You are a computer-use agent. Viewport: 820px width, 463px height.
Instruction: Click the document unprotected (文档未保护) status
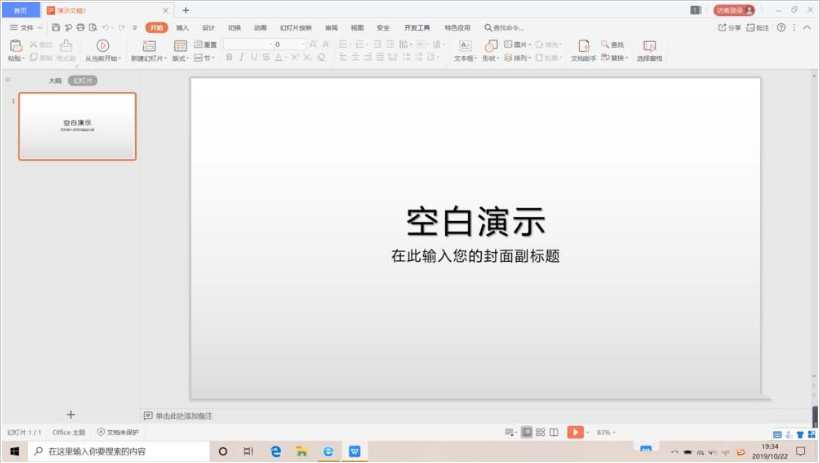click(118, 432)
